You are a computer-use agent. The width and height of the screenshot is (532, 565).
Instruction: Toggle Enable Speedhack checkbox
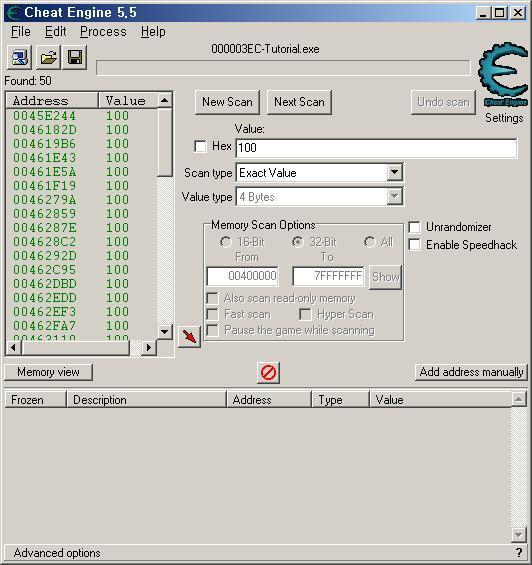(414, 245)
